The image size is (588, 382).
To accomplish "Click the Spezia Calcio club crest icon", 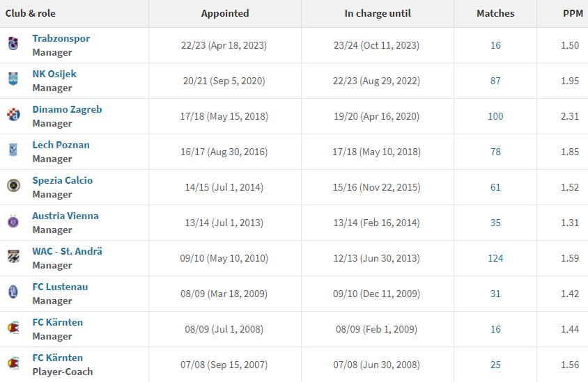I will [13, 186].
